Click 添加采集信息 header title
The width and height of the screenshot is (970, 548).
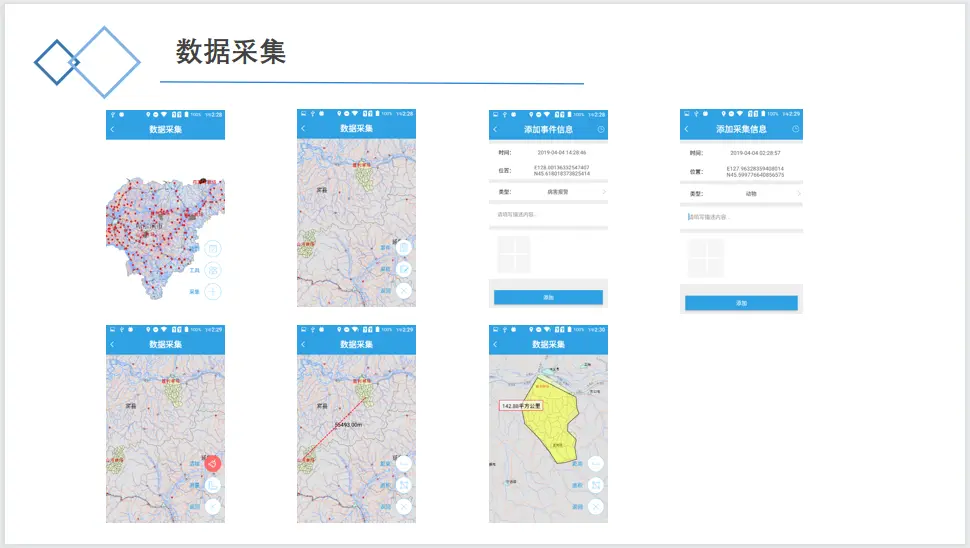tap(741, 129)
